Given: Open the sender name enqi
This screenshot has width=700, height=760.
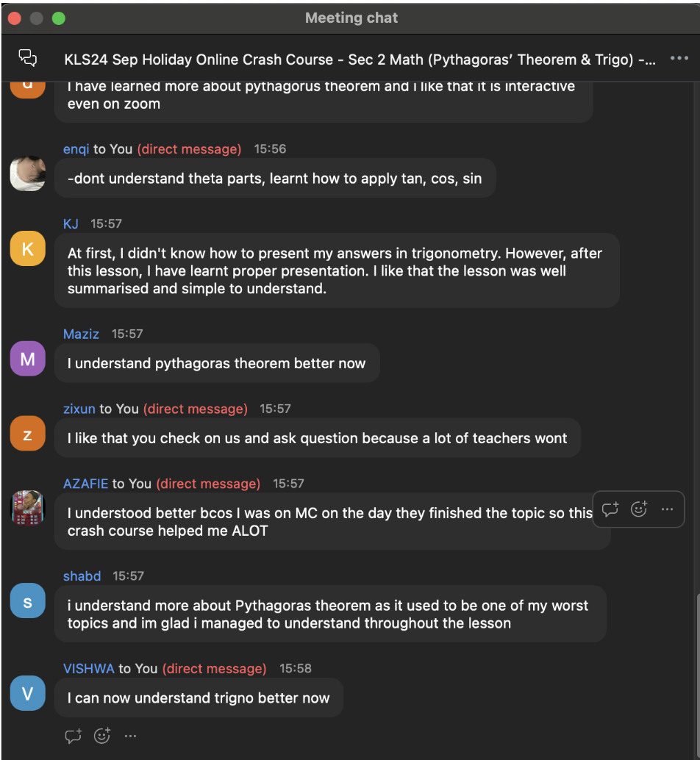Looking at the screenshot, I should pyautogui.click(x=76, y=148).
